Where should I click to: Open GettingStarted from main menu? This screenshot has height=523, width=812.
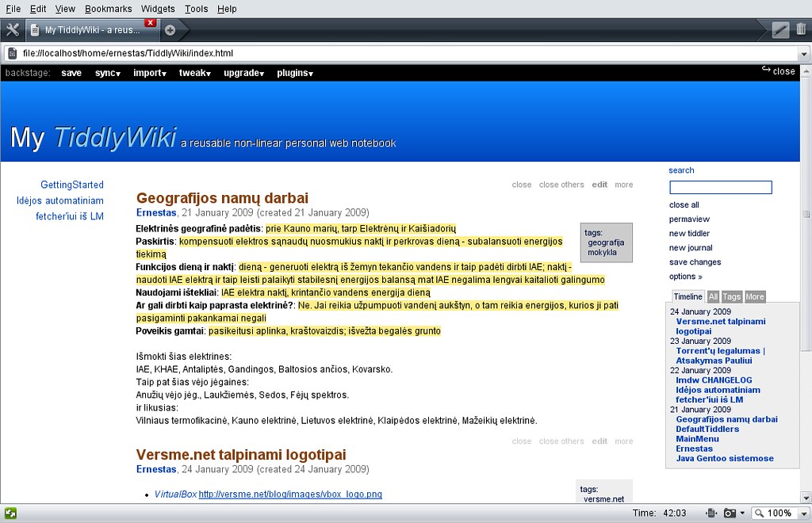click(72, 185)
